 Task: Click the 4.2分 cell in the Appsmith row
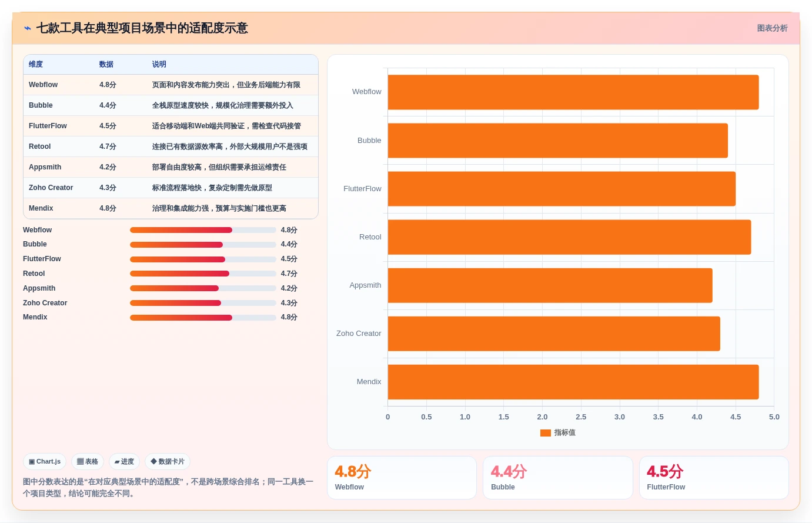coord(108,167)
